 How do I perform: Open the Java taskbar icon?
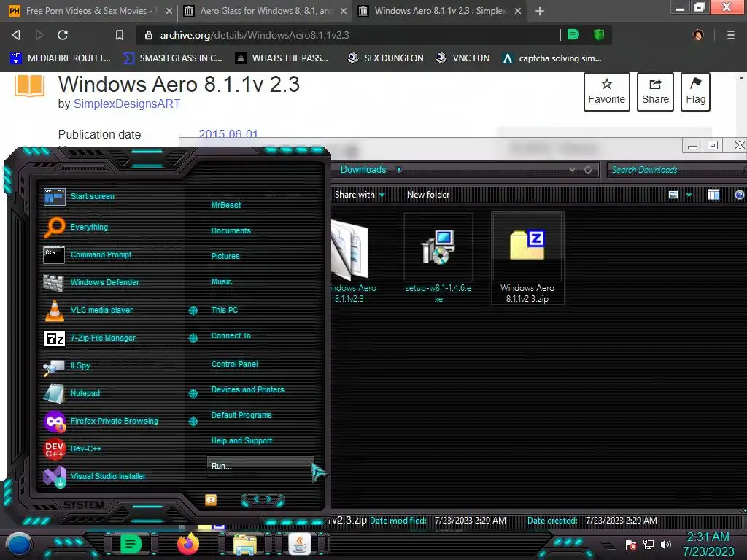300,544
